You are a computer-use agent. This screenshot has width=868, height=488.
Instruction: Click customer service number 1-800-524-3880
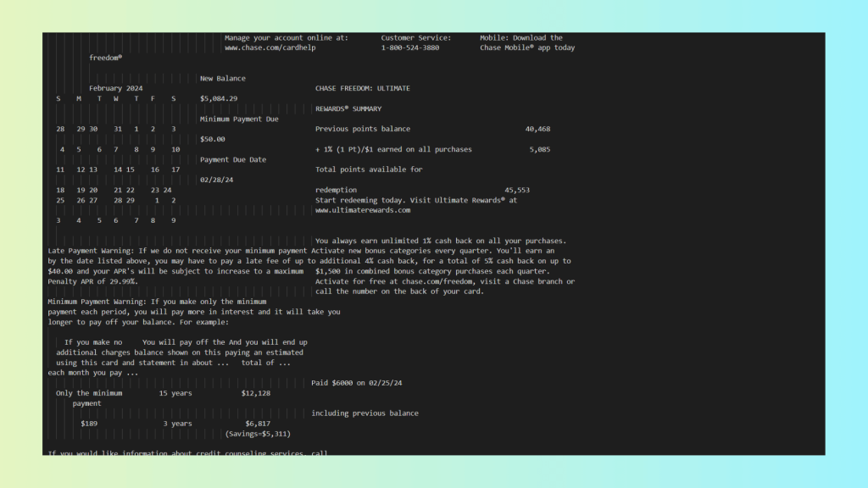[410, 48]
